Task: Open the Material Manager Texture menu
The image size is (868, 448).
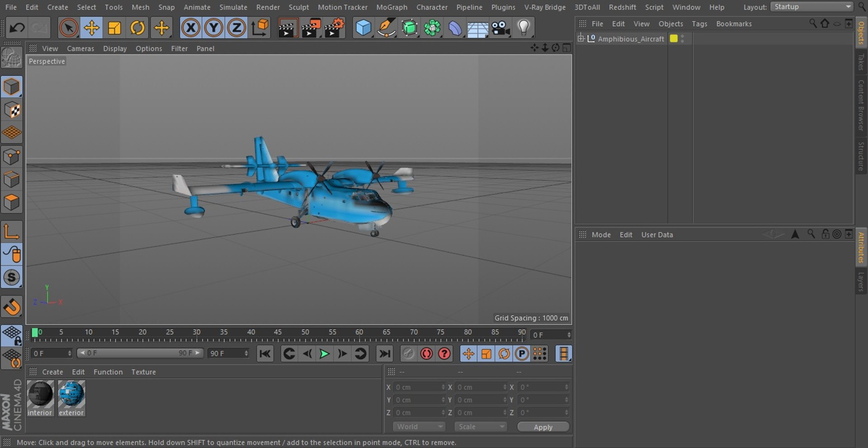Action: pyautogui.click(x=143, y=372)
